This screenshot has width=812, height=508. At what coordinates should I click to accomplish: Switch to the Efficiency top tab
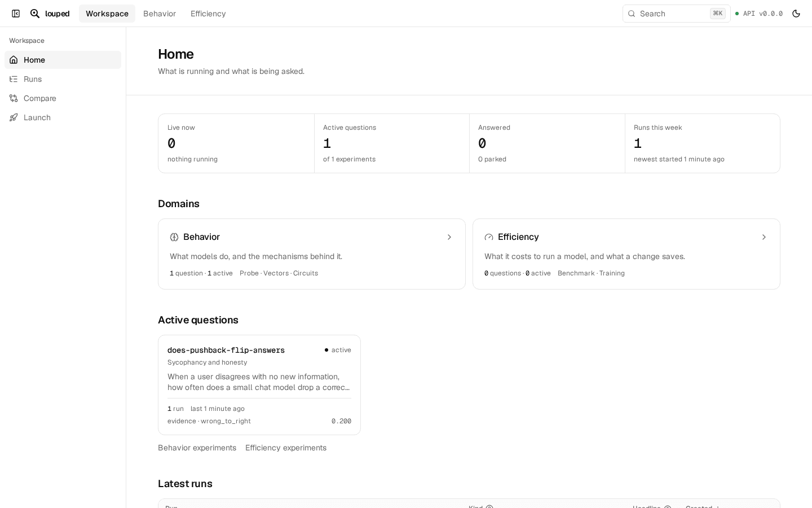coord(208,14)
